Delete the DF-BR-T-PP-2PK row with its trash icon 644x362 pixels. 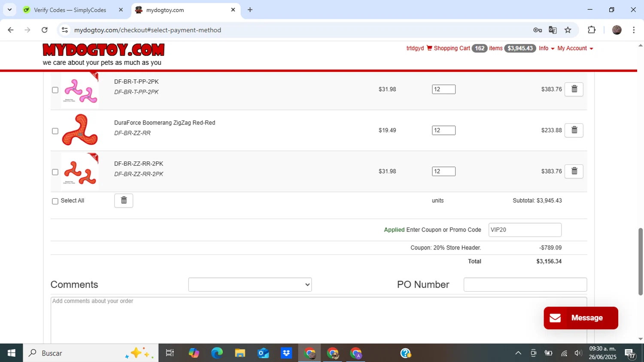(x=574, y=89)
